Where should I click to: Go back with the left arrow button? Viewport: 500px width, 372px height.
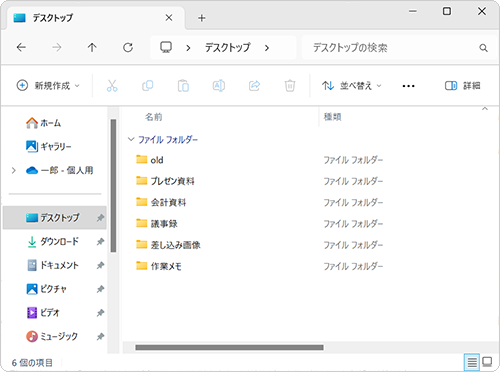(21, 48)
